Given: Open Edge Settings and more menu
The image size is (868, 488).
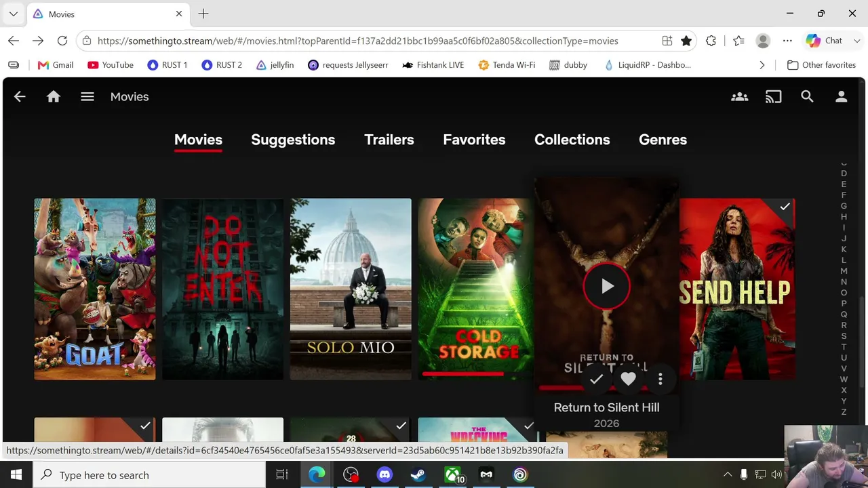Looking at the screenshot, I should tap(787, 41).
